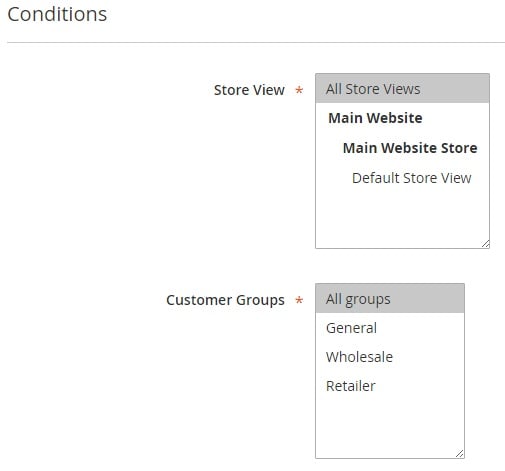
Task: Click the Conditions section heading
Action: [x=57, y=14]
